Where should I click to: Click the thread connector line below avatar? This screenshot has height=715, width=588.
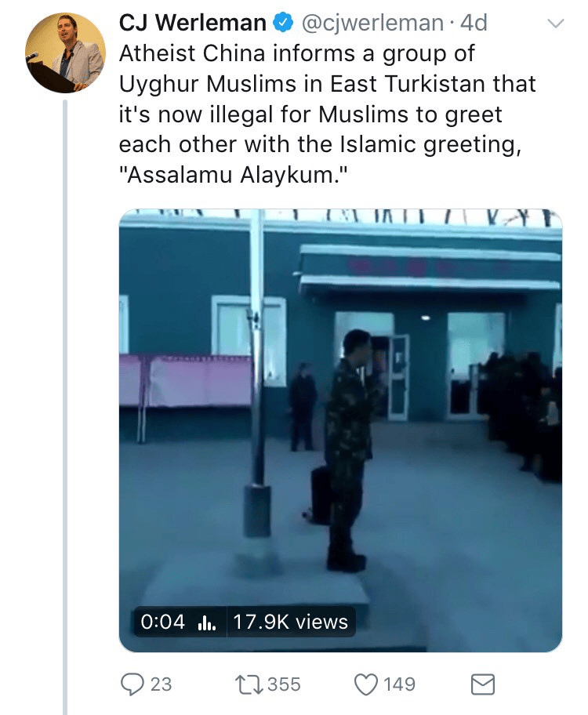[65, 407]
